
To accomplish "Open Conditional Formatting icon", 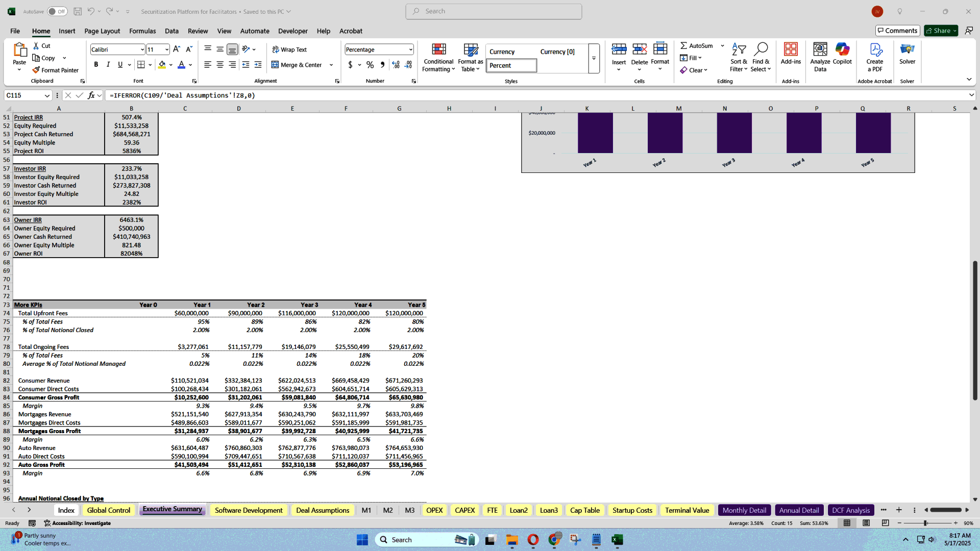I will tap(438, 49).
